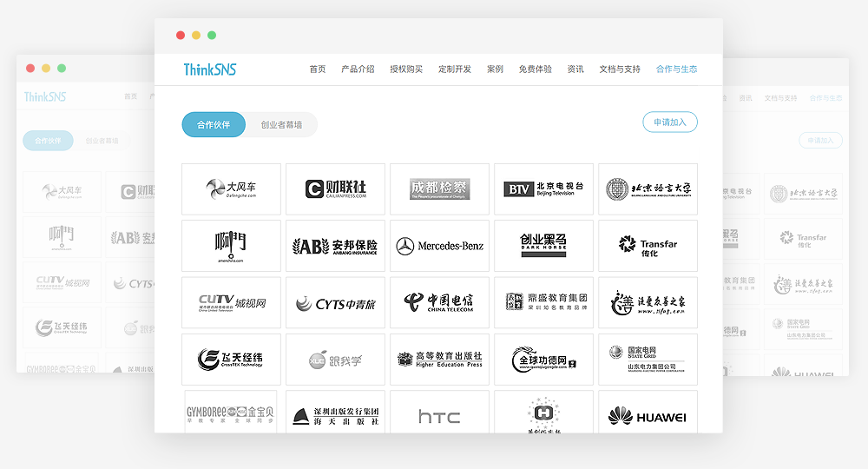Viewport: 868px width, 469px height.
Task: Click the 深圳出版发行集团 logo card
Action: click(x=335, y=412)
